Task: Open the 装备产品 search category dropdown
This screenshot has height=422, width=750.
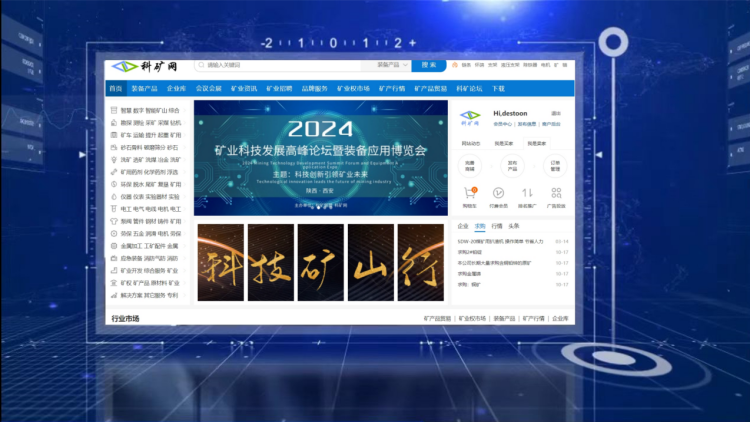Action: [390, 65]
